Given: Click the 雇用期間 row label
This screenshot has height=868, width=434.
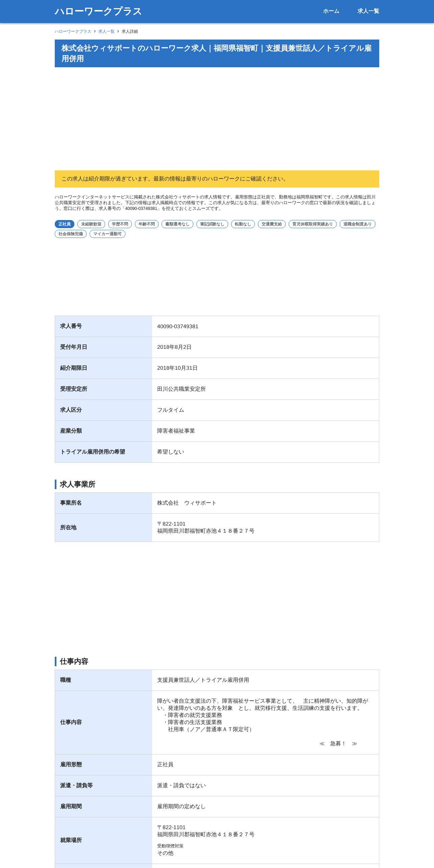Looking at the screenshot, I should point(71,806).
